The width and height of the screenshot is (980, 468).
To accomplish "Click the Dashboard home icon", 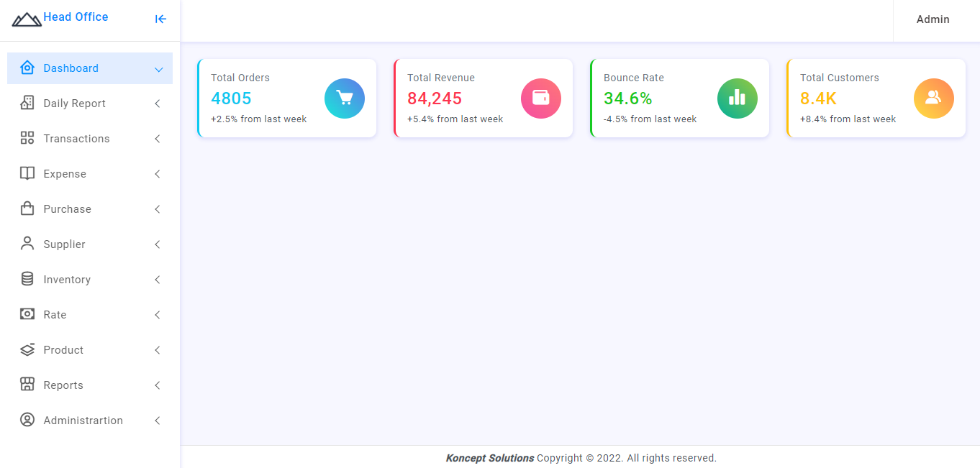I will coord(27,68).
